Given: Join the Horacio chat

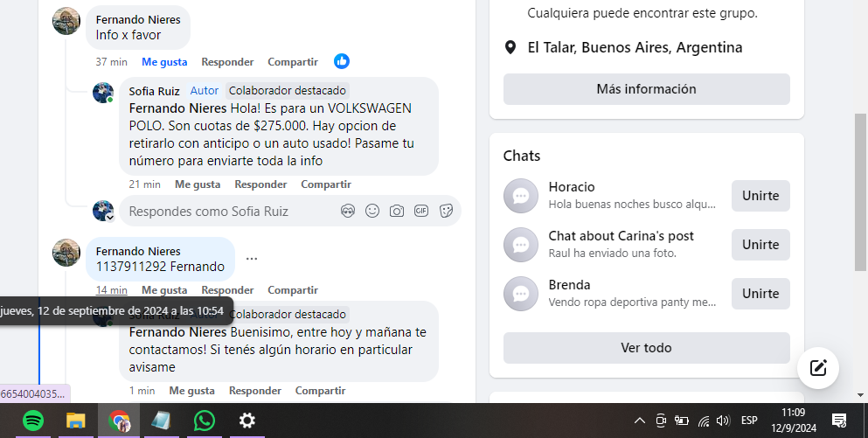Looking at the screenshot, I should tap(760, 196).
